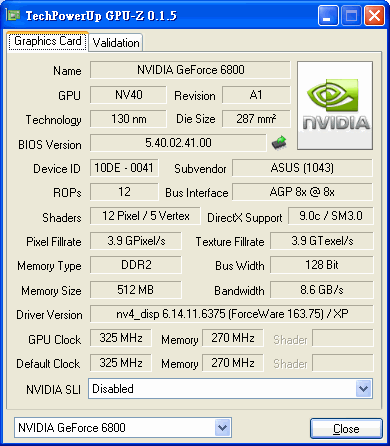Click the GPU Clock field 325 MHz

(121, 338)
